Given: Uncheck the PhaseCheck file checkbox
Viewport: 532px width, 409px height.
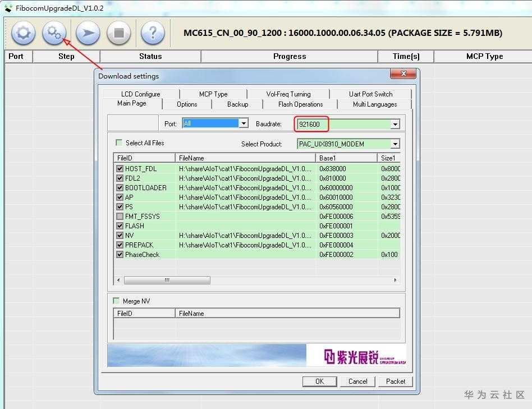Looking at the screenshot, I should pyautogui.click(x=120, y=254).
